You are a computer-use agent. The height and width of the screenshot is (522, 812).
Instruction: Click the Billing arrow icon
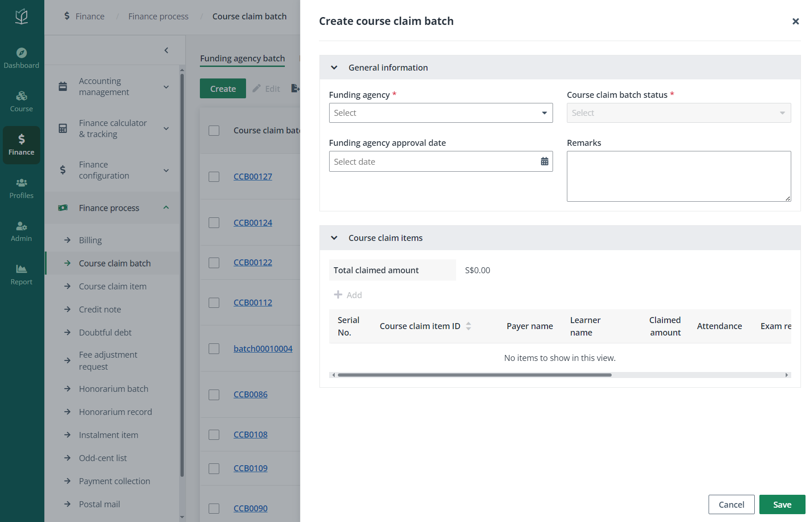tap(67, 240)
